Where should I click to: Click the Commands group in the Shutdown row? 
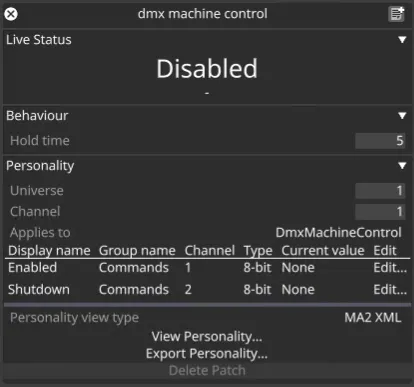(x=134, y=290)
